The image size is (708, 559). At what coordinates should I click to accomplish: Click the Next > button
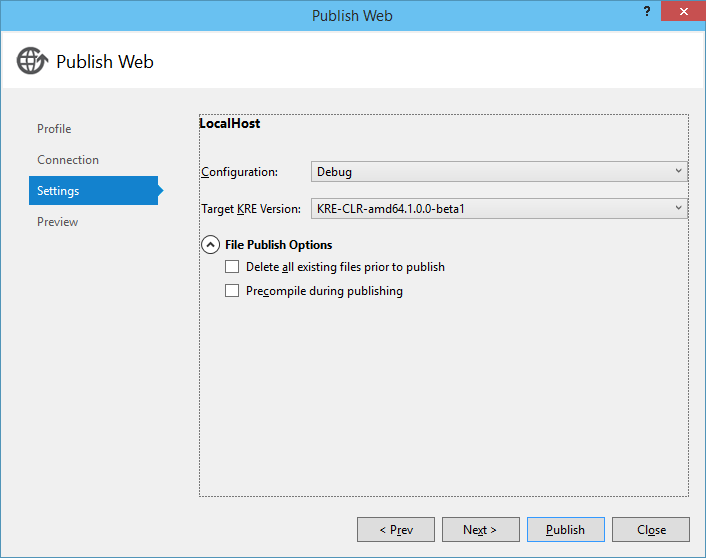[x=481, y=530]
